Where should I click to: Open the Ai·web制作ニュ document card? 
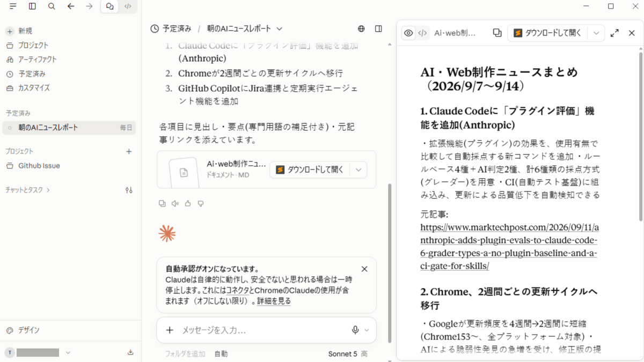[267, 169]
